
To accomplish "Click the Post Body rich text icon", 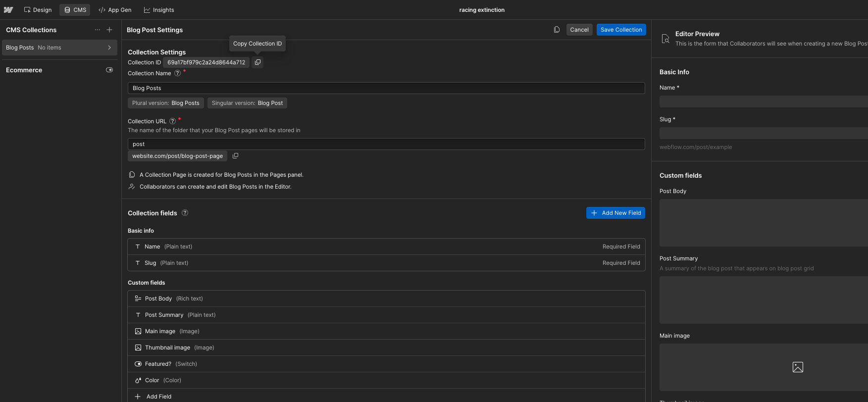I will pyautogui.click(x=138, y=299).
